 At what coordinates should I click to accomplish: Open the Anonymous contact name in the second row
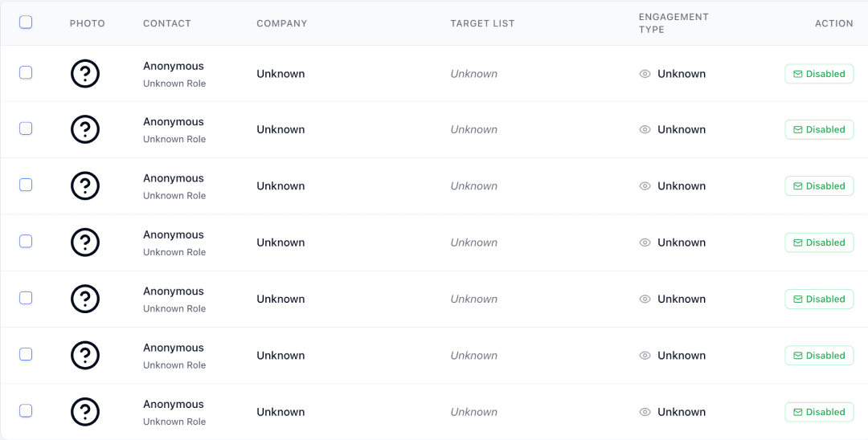pos(174,122)
